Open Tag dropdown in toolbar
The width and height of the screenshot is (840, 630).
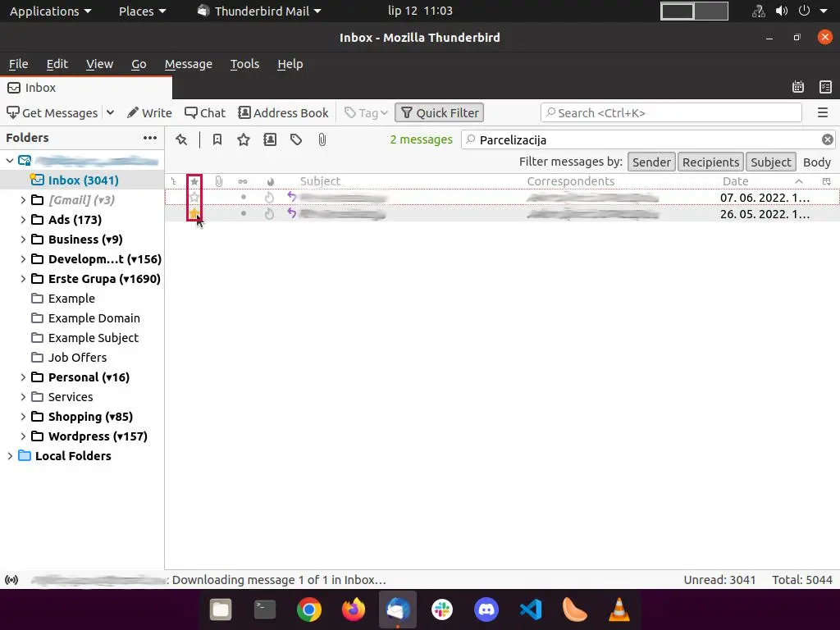367,113
